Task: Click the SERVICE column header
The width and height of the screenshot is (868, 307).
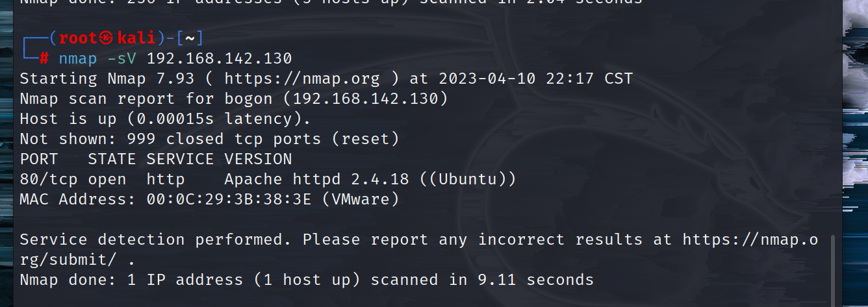Action: click(x=180, y=159)
